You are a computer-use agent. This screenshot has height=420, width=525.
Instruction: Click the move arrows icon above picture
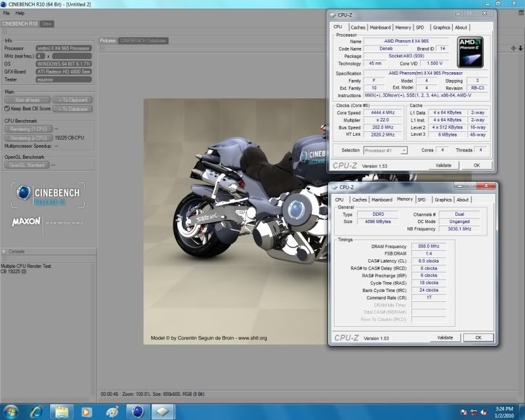click(513, 48)
